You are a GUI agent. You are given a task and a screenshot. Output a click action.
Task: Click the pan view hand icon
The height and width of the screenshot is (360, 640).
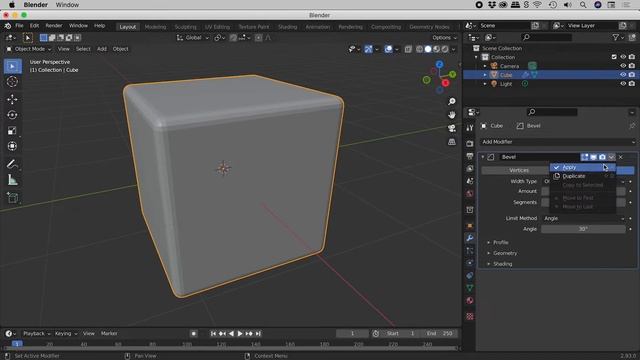[x=451, y=115]
